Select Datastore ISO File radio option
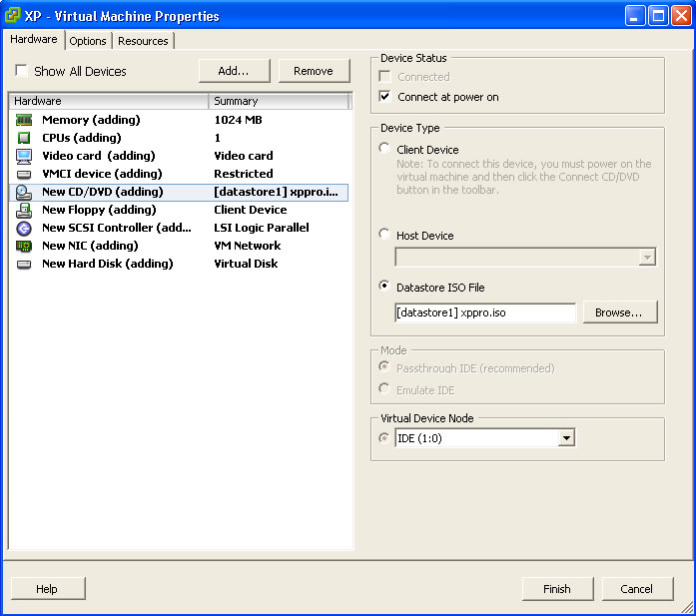 [384, 286]
